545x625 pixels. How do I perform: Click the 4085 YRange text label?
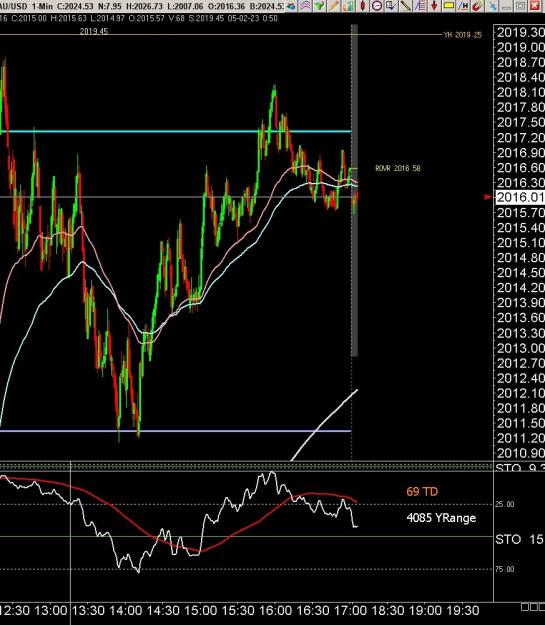(441, 518)
